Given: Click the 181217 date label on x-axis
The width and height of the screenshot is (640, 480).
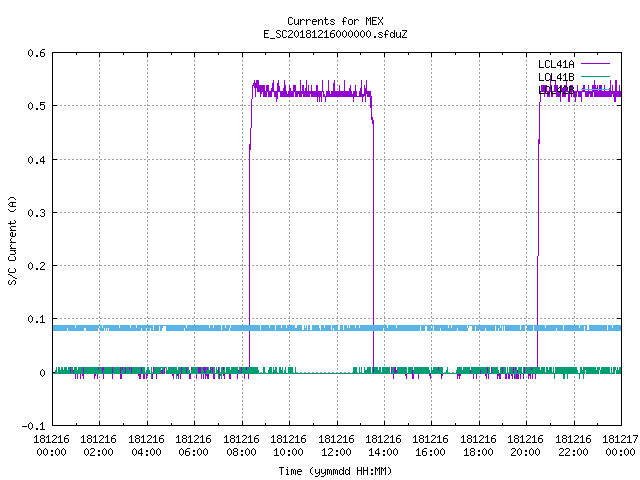Looking at the screenshot, I should pos(620,439).
